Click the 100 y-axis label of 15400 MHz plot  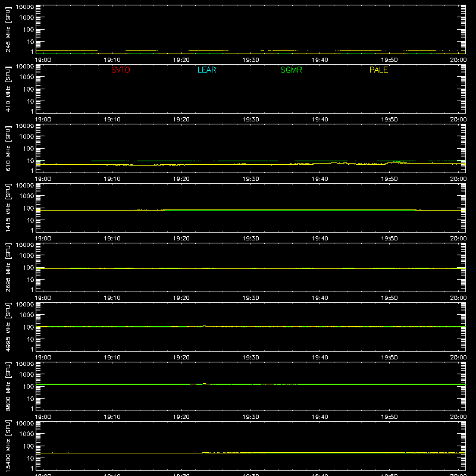(x=29, y=446)
